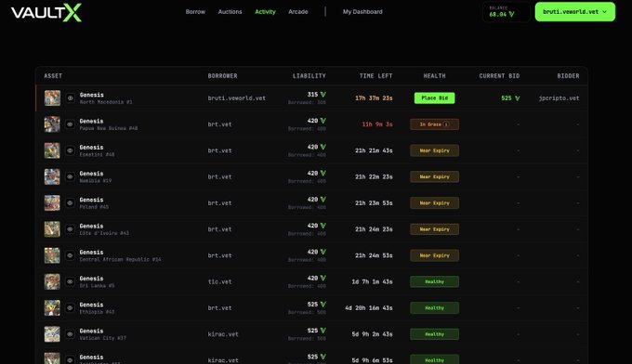The height and width of the screenshot is (364, 632).
Task: Toggle eye icon for Eswatini #48
Action: click(x=70, y=150)
